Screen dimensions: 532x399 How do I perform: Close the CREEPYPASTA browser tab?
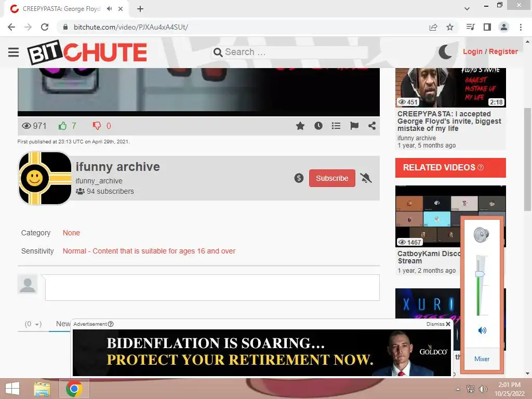pos(121,9)
